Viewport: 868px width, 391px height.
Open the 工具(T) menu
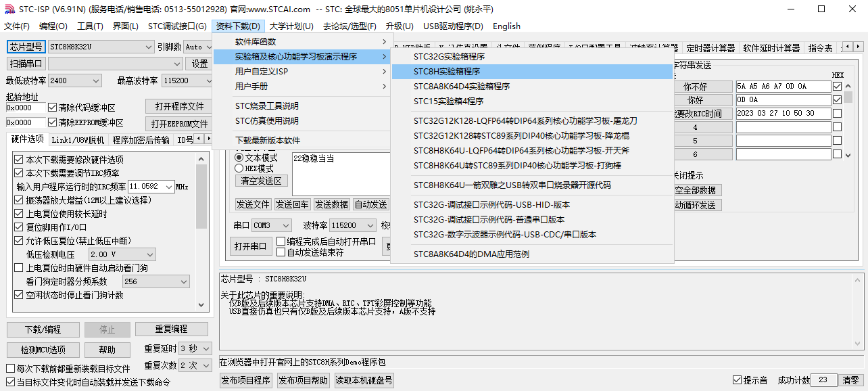click(90, 26)
